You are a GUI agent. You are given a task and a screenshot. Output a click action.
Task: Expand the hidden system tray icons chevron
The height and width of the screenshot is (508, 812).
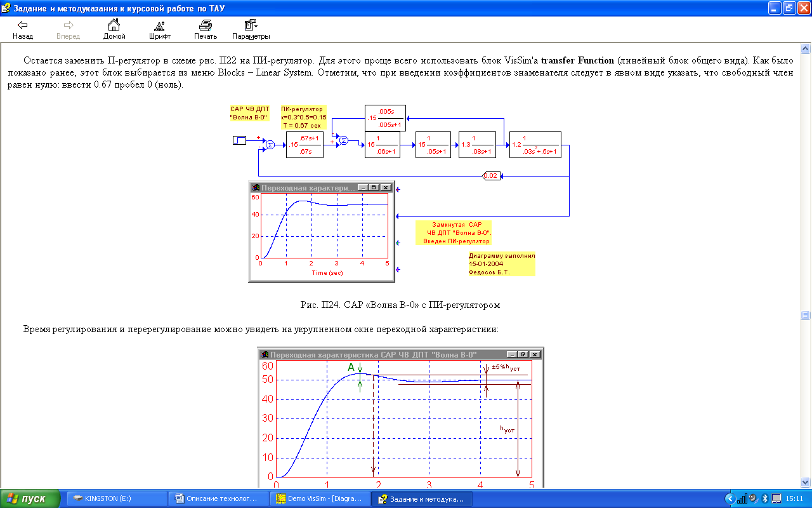point(730,498)
